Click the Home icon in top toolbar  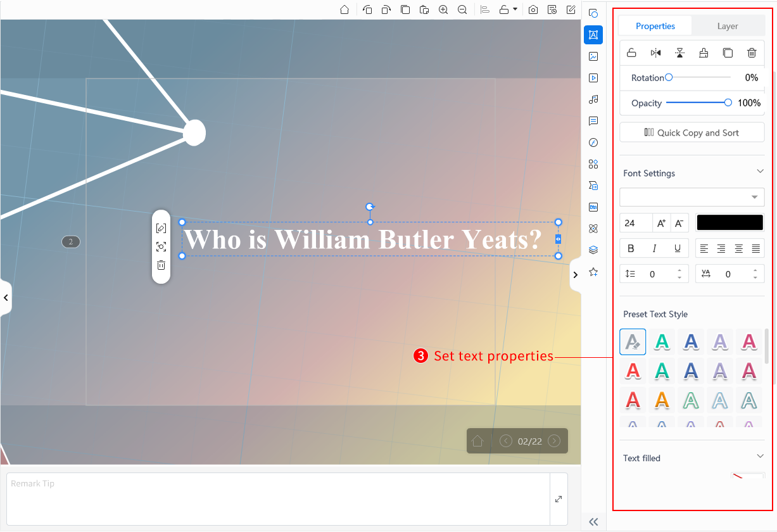click(x=344, y=9)
